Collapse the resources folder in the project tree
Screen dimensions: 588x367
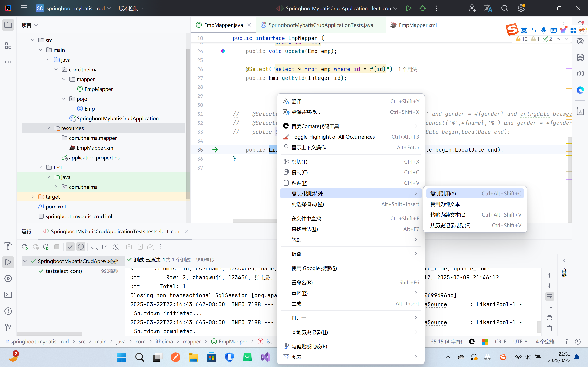pyautogui.click(x=48, y=128)
